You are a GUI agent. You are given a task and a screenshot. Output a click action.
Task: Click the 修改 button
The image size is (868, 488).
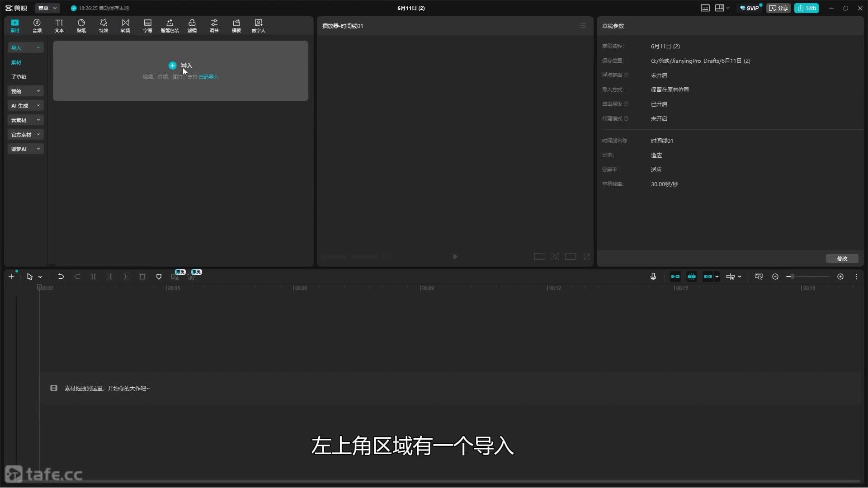click(x=842, y=258)
